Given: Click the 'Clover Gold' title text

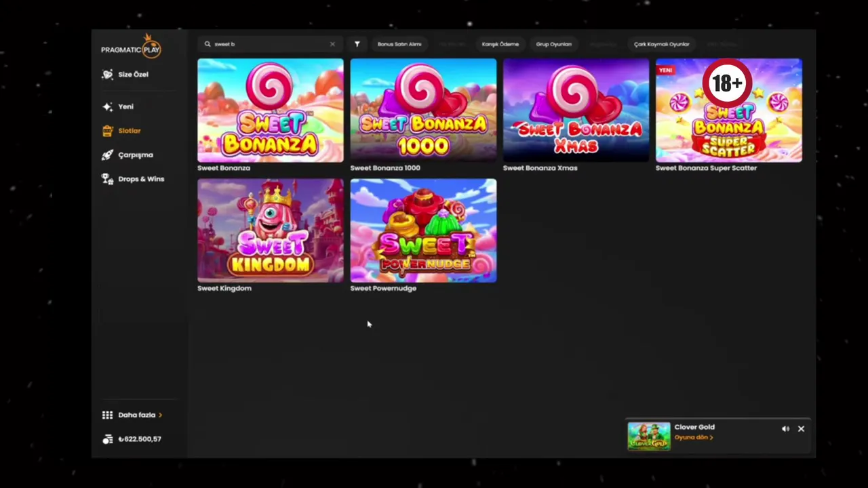Looking at the screenshot, I should click(x=694, y=427).
